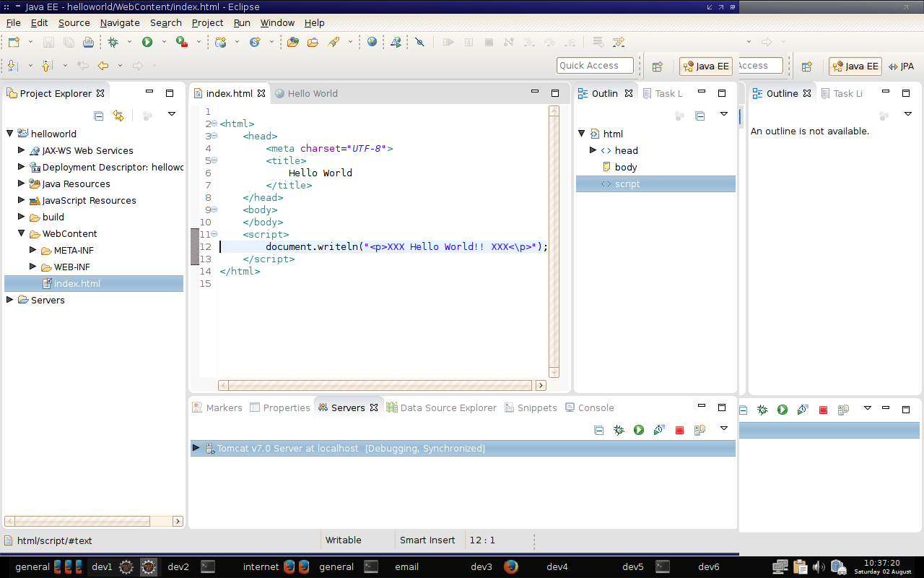The height and width of the screenshot is (578, 924).
Task: Go to the Next Annotation
Action: tap(12, 66)
